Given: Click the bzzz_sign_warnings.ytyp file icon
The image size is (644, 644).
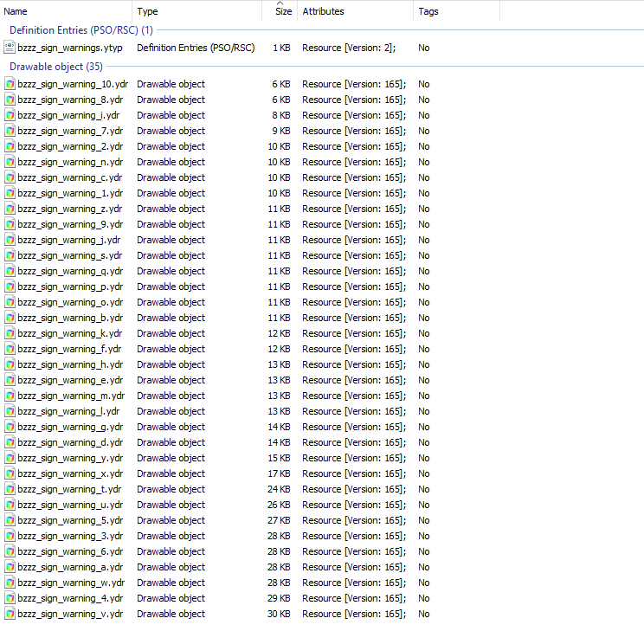Looking at the screenshot, I should tap(10, 48).
